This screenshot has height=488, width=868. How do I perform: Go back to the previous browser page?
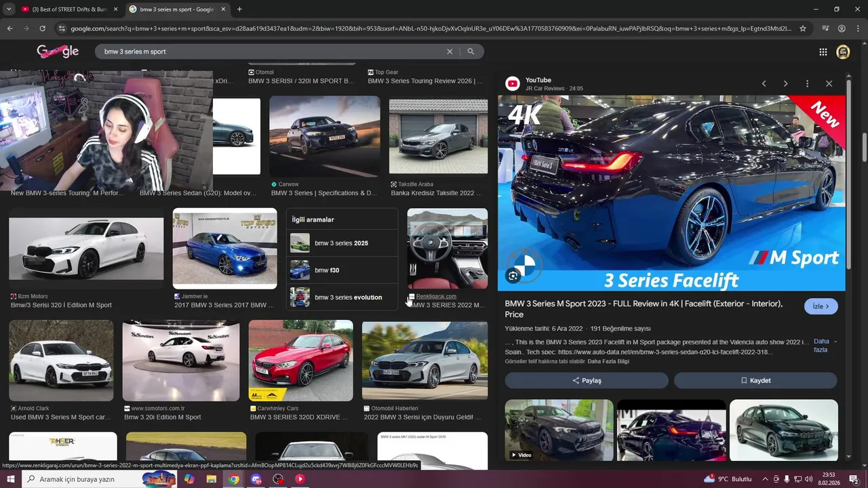point(9,28)
